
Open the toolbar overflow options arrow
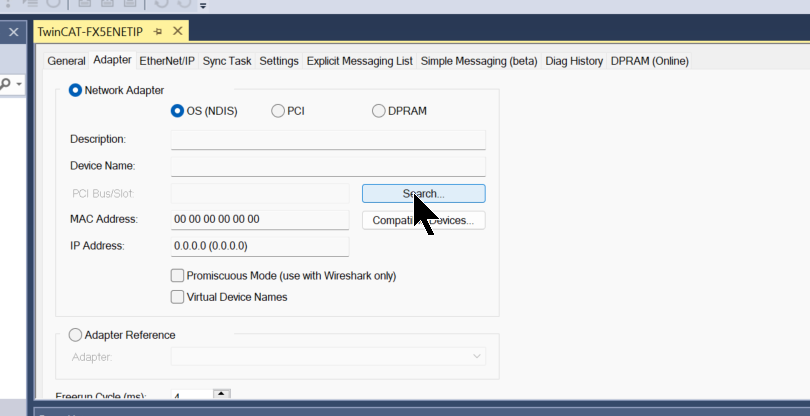203,5
